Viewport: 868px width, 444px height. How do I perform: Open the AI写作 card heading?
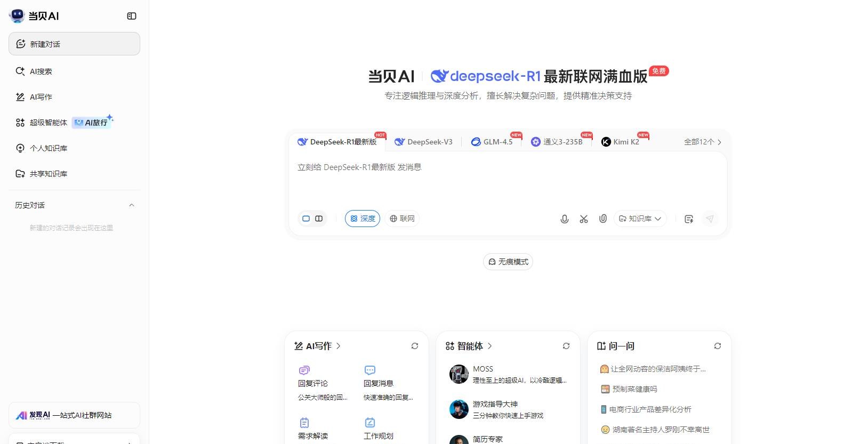[x=317, y=346]
